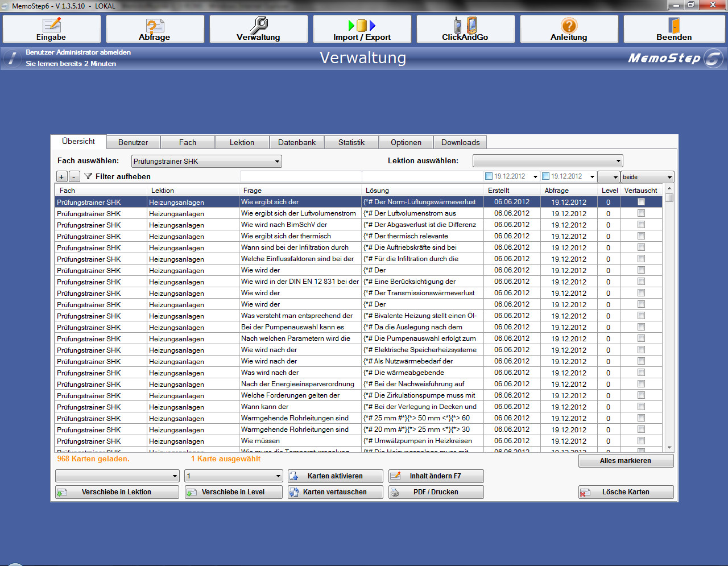Launch ClickAndGo phone icon

[465, 25]
